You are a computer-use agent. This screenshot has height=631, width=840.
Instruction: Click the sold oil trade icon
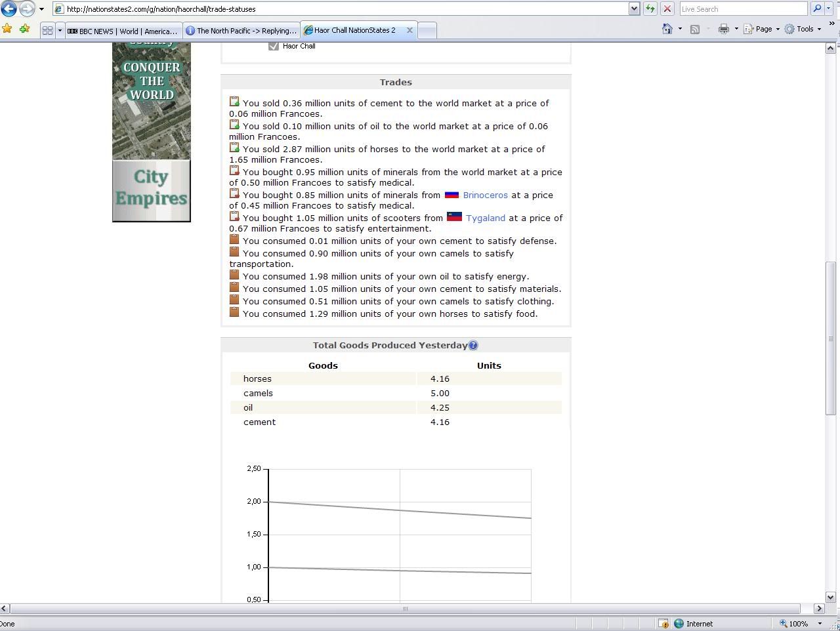(x=234, y=125)
